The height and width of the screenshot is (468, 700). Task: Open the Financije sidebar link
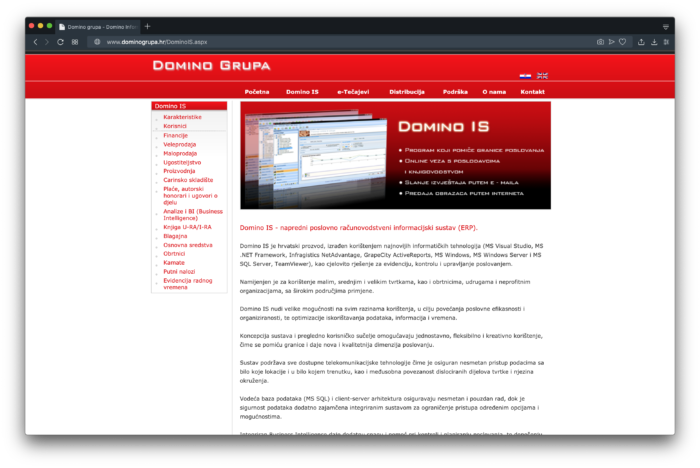click(175, 135)
